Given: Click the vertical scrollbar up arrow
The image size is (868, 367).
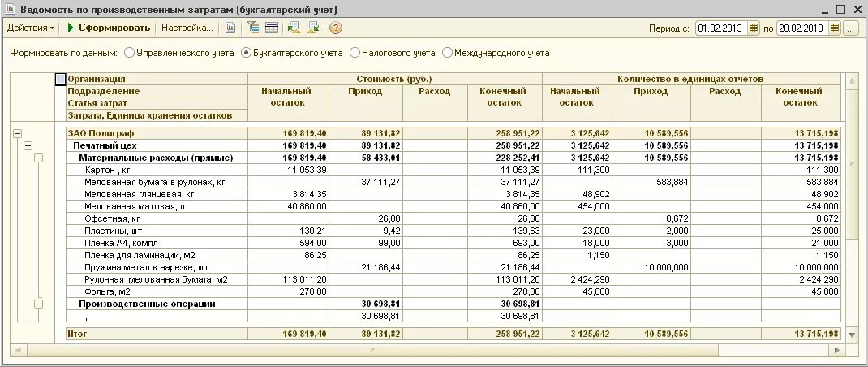Looking at the screenshot, I should click(x=851, y=81).
